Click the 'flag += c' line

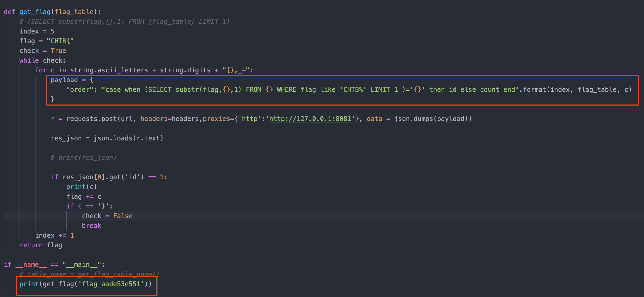click(x=84, y=197)
